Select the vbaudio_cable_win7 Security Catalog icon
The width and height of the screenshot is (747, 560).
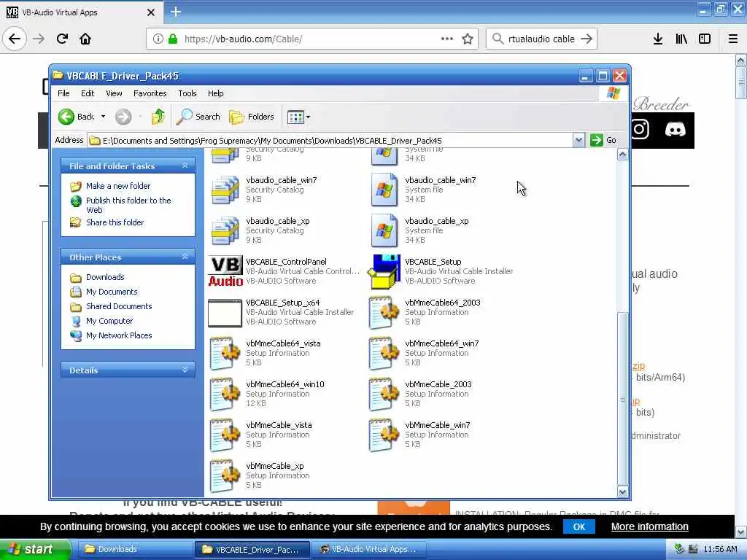[225, 190]
